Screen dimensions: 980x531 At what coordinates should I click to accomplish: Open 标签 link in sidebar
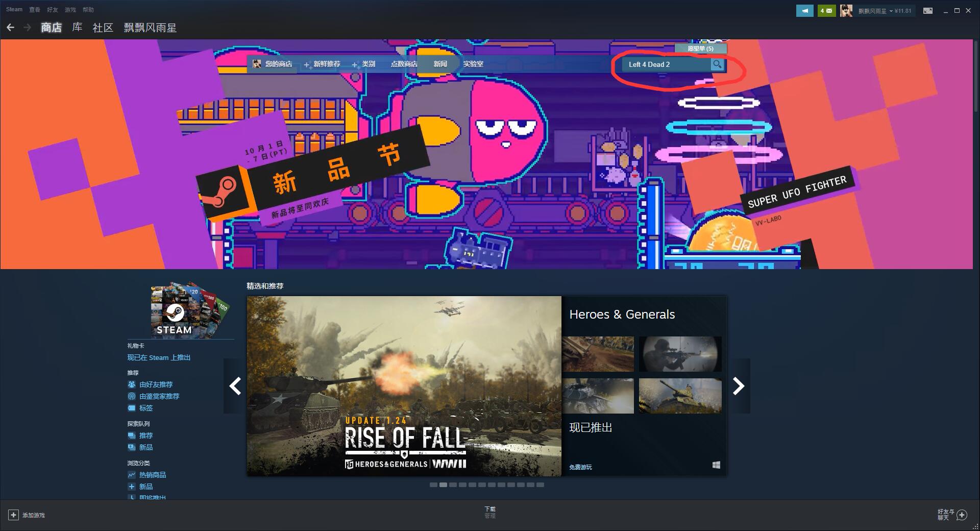(x=146, y=408)
